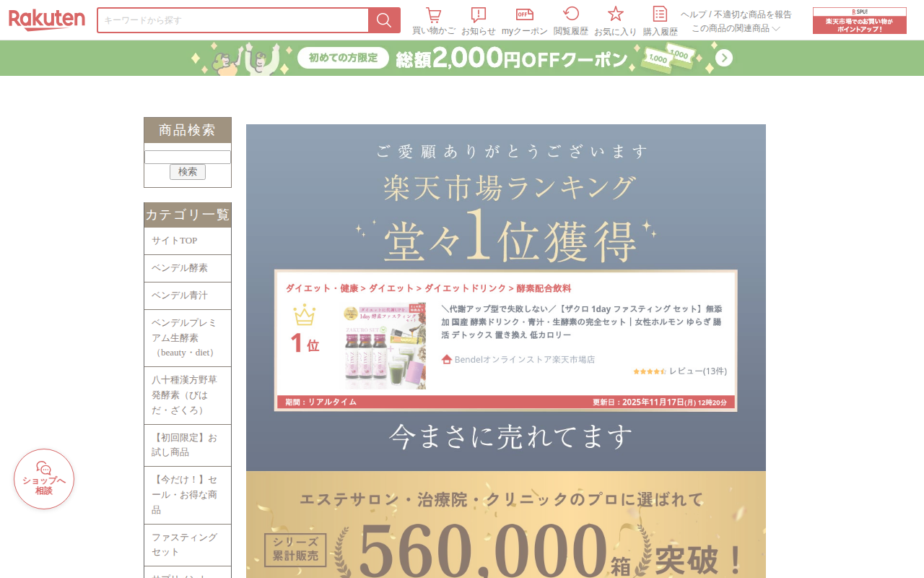Image resolution: width=924 pixels, height=578 pixels.
Task: Click the カテゴリ一覧 heading
Action: [x=188, y=215]
